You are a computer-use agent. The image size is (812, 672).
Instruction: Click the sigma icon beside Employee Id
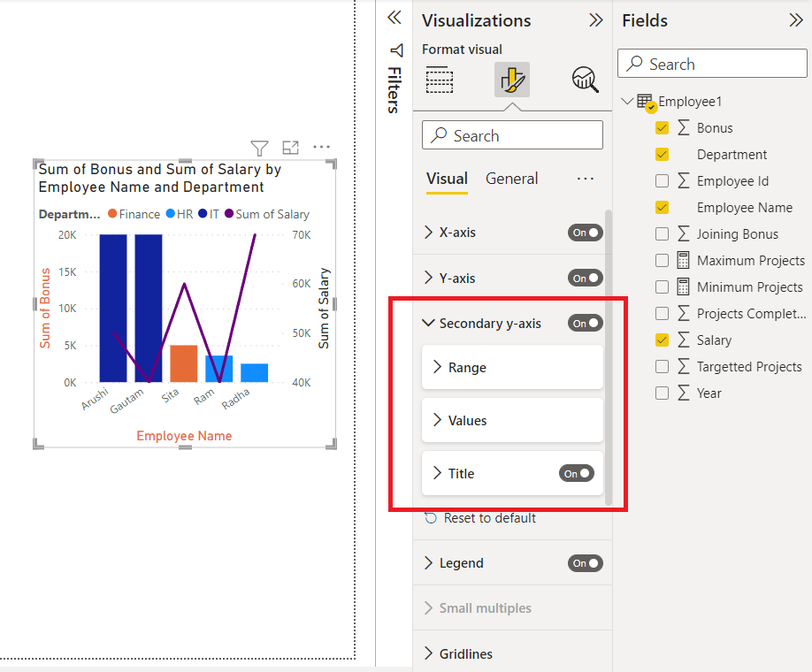coord(684,180)
